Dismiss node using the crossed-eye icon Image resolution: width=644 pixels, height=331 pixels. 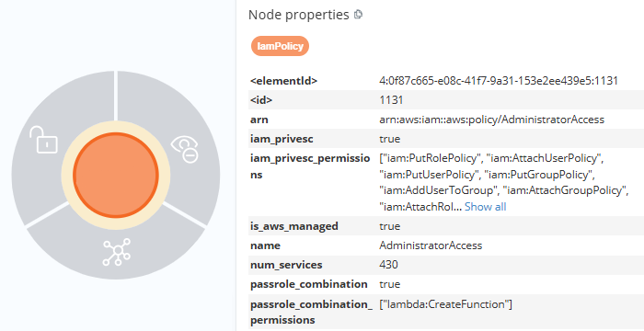185,150
